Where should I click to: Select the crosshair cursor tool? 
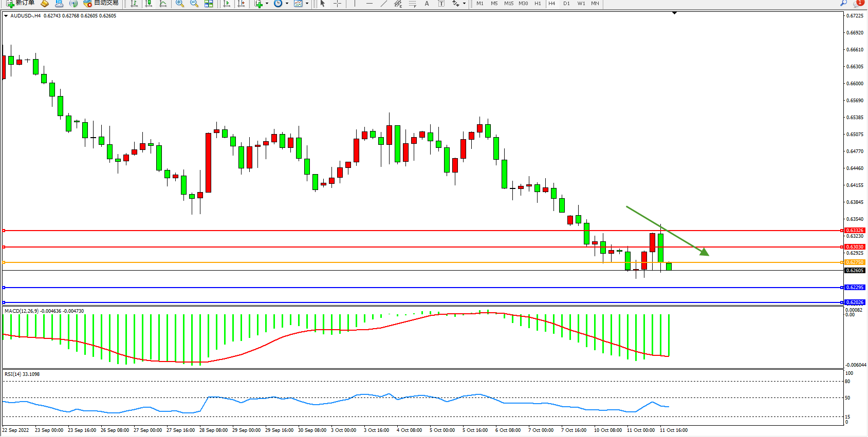[x=337, y=4]
